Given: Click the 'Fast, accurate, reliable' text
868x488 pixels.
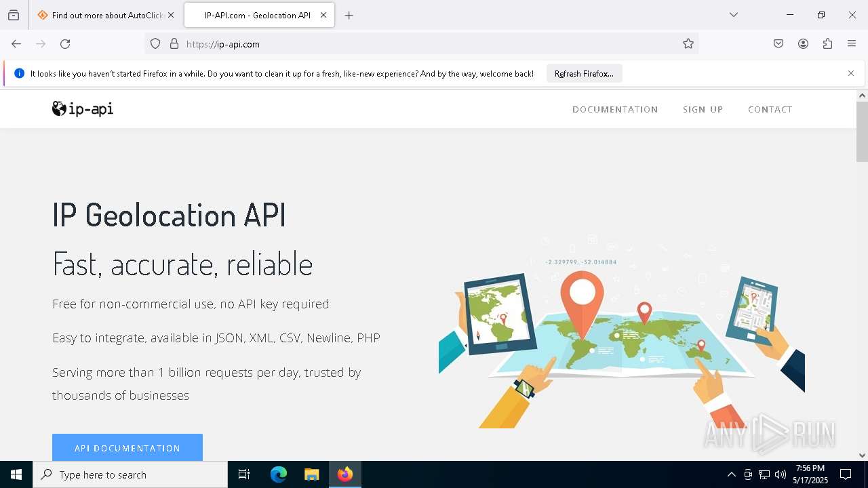Looking at the screenshot, I should (x=182, y=264).
